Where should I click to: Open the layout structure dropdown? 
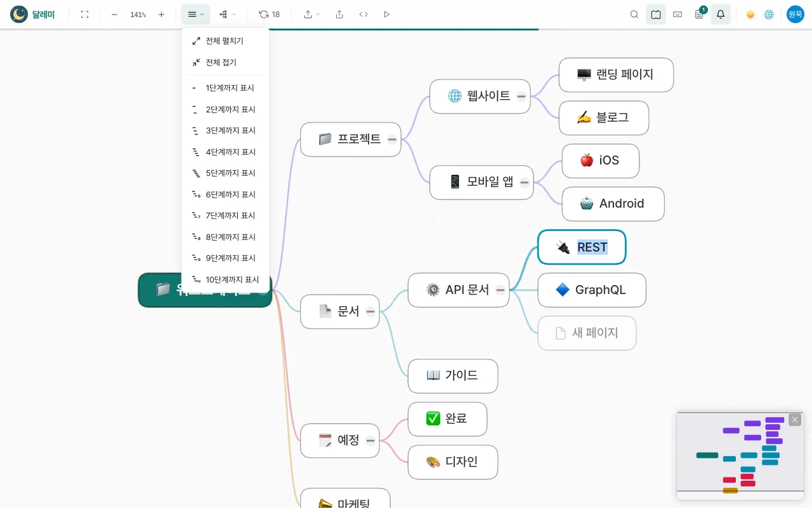click(x=227, y=14)
